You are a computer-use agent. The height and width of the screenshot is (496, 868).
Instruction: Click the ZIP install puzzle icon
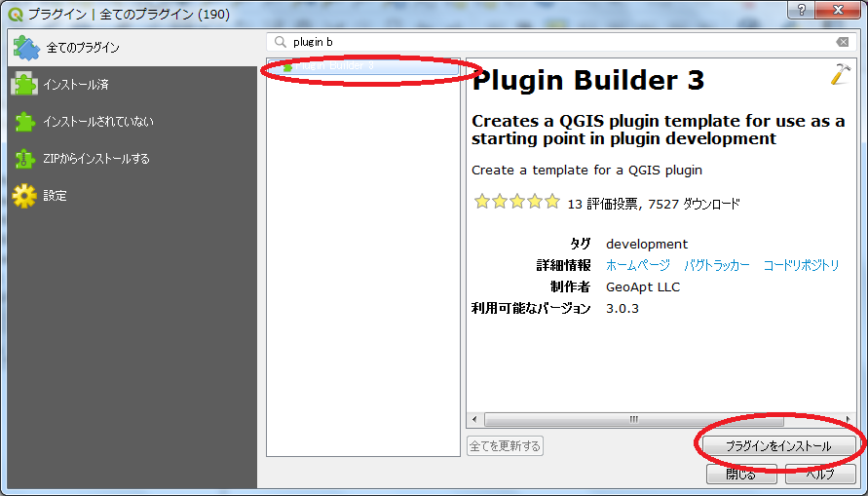(24, 159)
